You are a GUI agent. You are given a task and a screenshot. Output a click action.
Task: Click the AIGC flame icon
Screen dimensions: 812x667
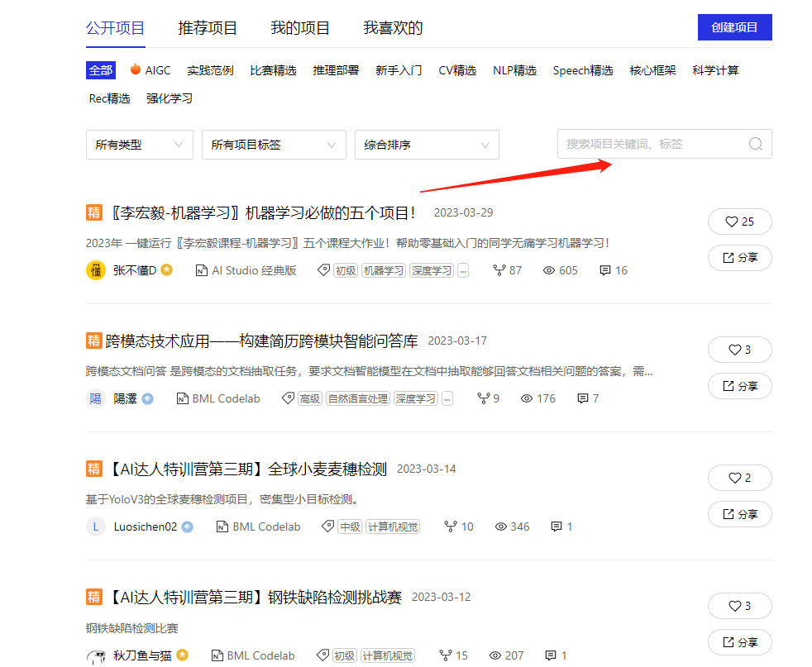[135, 69]
